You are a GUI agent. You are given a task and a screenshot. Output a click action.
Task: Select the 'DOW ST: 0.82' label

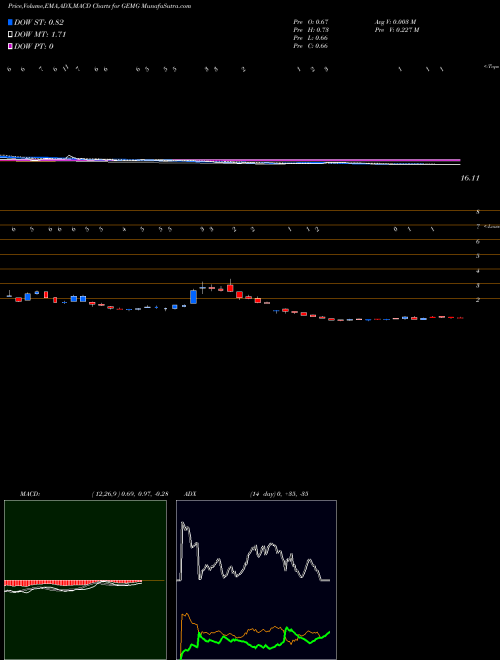tap(39, 22)
